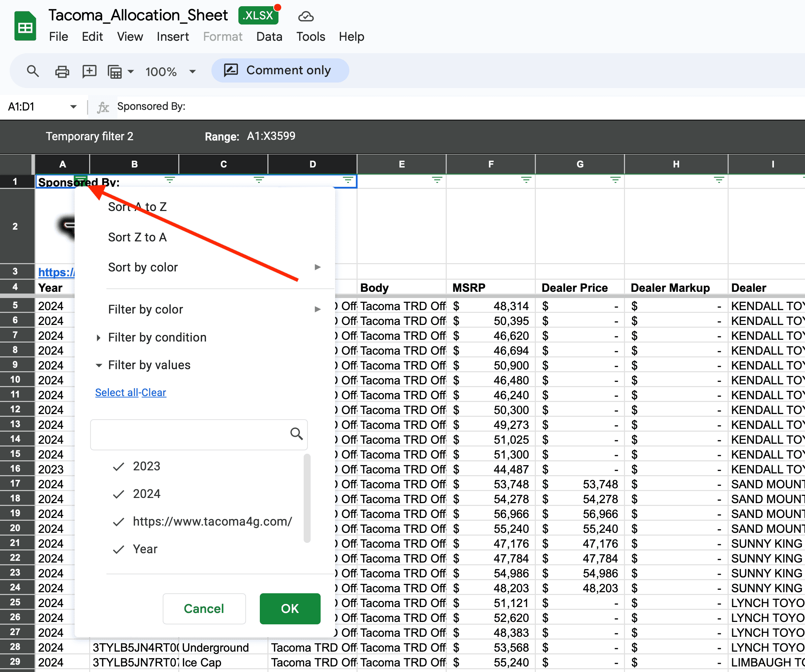Click the Tacoma_Allocation_Sheet document title
The height and width of the screenshot is (672, 805).
pyautogui.click(x=138, y=15)
